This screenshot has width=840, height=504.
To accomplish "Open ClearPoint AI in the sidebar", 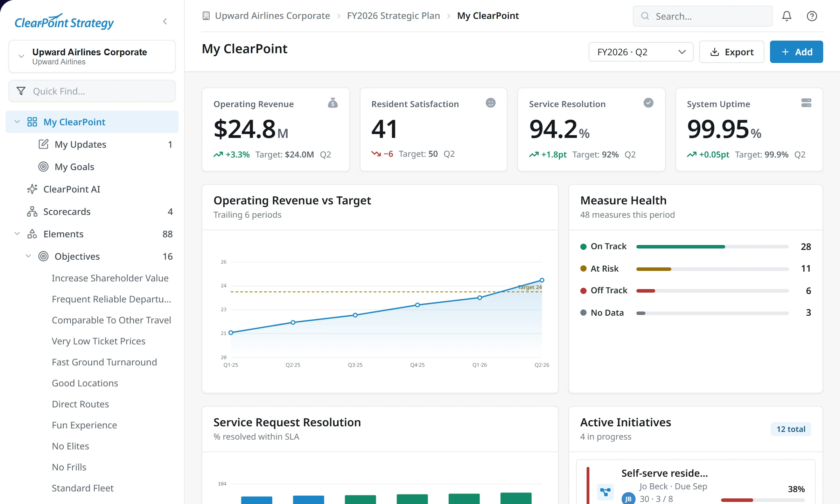I will (92, 189).
